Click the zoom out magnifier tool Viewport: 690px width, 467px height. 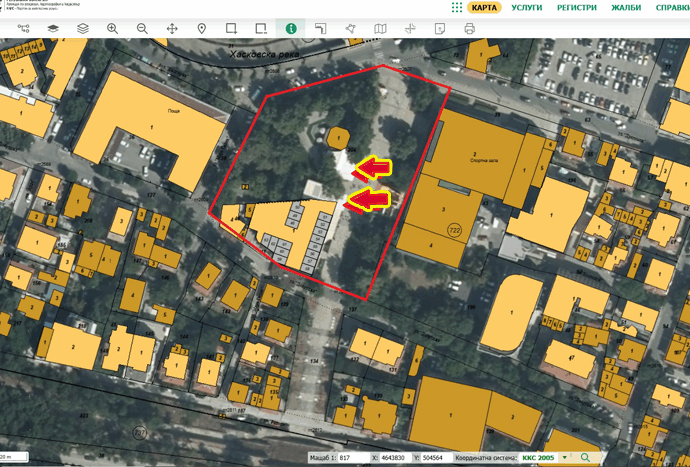[x=142, y=29]
